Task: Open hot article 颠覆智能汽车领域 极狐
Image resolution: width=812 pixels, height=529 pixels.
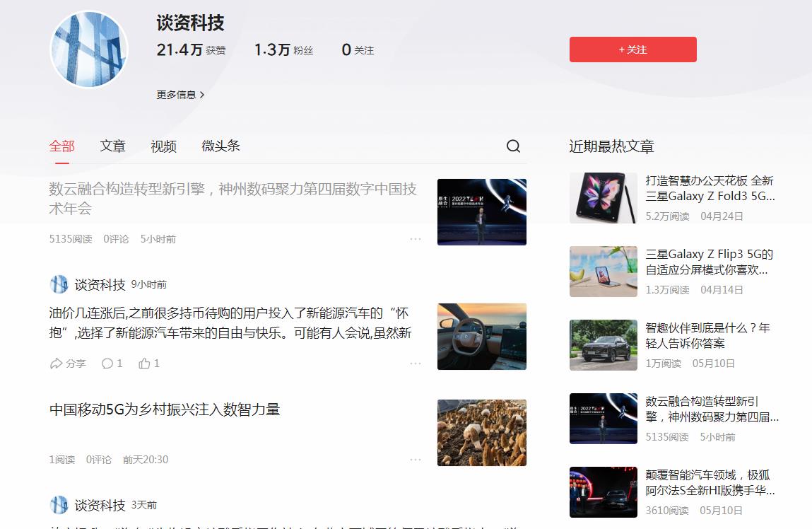Action: (710, 483)
